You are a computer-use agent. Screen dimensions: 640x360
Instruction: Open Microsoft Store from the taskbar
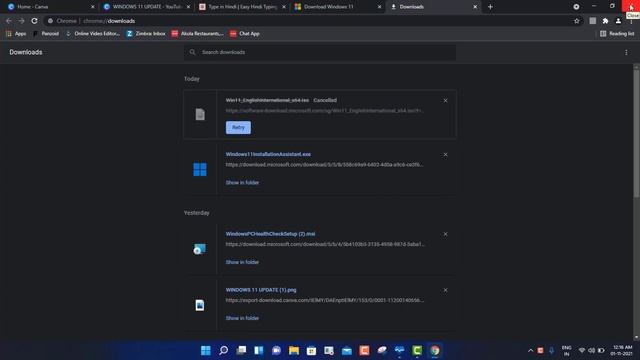click(x=311, y=350)
